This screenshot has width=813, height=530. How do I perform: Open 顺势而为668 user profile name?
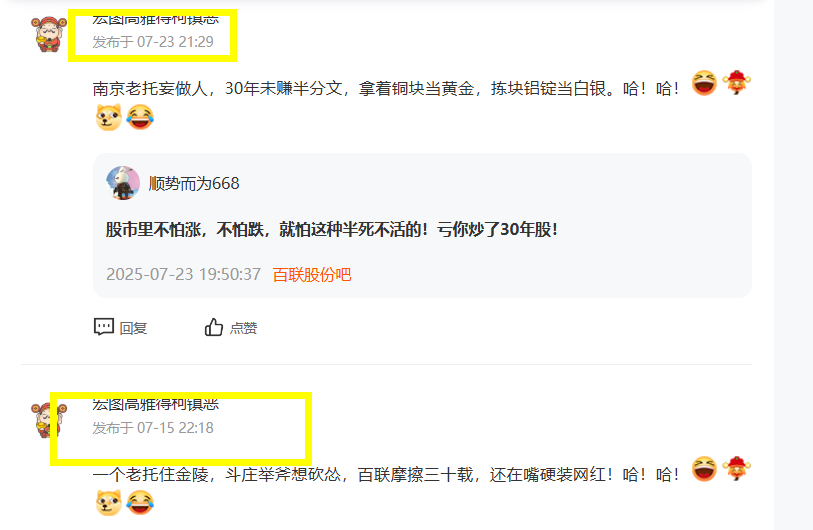(x=194, y=184)
